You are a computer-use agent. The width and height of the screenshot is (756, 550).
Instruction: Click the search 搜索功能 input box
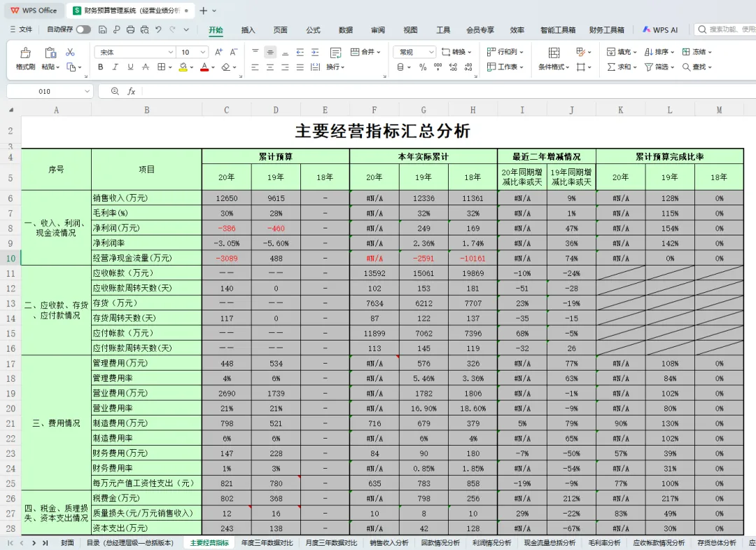pyautogui.click(x=726, y=29)
